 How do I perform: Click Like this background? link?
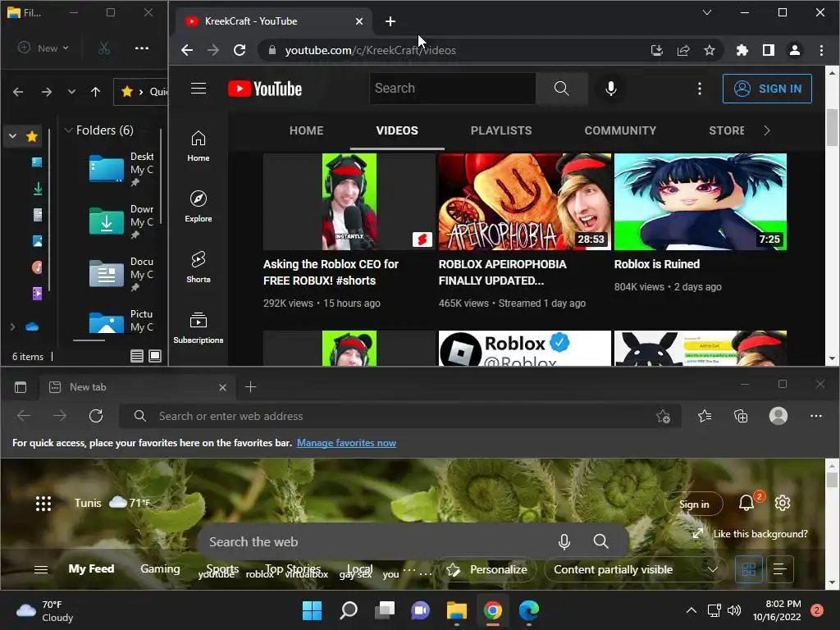click(x=750, y=534)
